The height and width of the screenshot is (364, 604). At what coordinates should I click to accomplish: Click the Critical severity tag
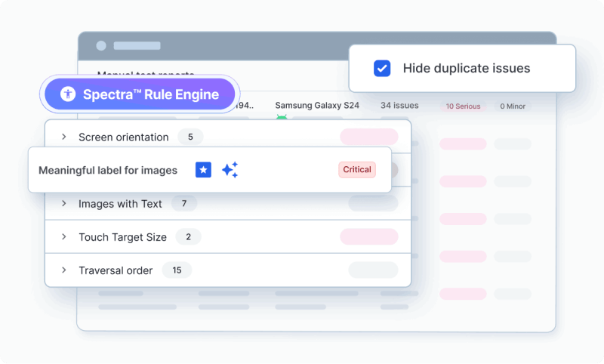point(357,169)
